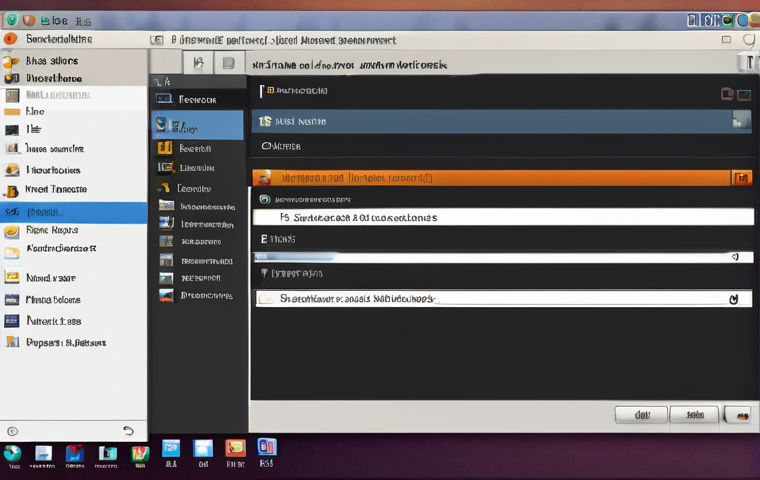
Task: Click the yellow framed-picture icon in the left sidebar
Action: pyautogui.click(x=12, y=277)
